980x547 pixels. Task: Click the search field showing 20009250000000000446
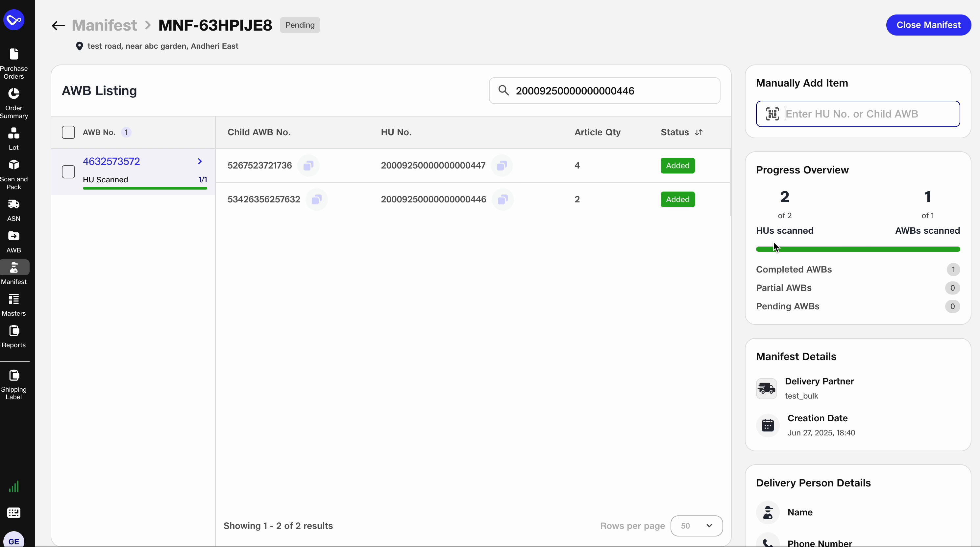click(604, 91)
